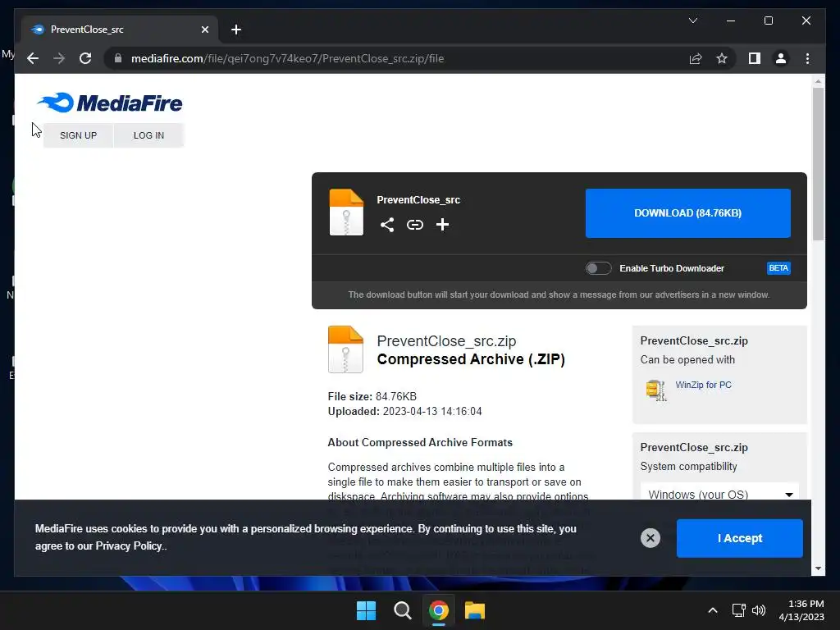Click the browser forward arrow
Image resolution: width=840 pixels, height=630 pixels.
coord(59,58)
